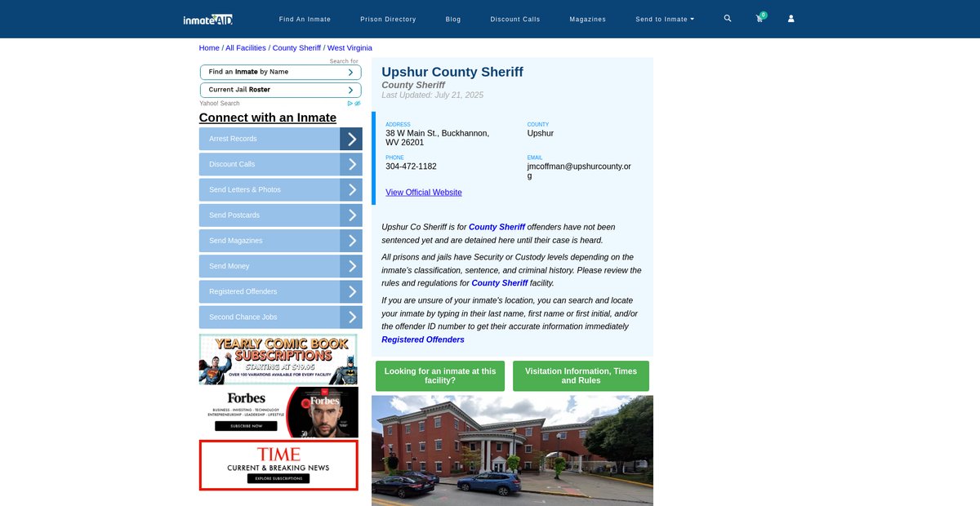This screenshot has height=506, width=980.
Task: Click first County Sheriff link in description
Action: (x=497, y=227)
